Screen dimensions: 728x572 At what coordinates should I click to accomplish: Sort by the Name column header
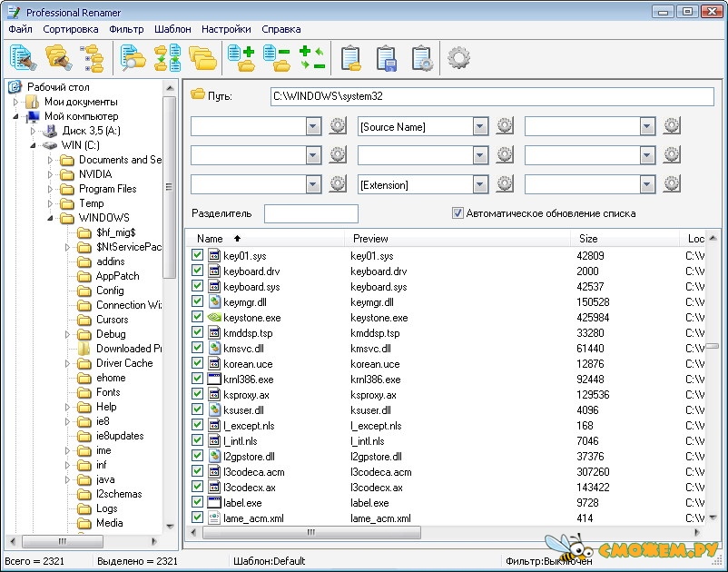coord(266,238)
